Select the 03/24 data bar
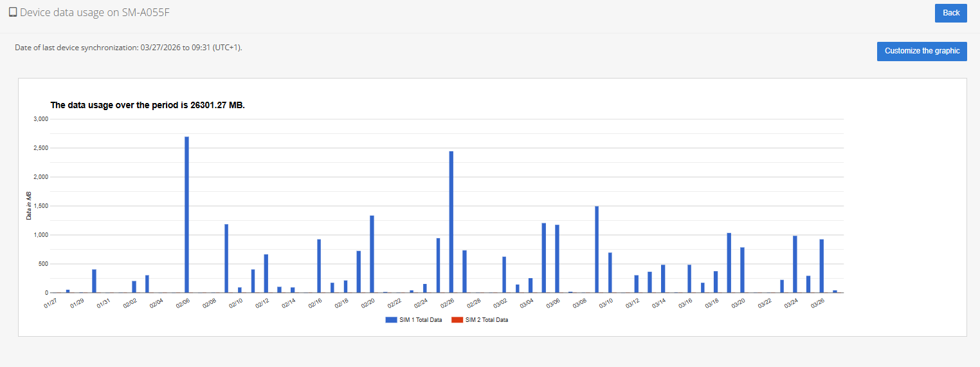This screenshot has height=367, width=980. click(795, 264)
